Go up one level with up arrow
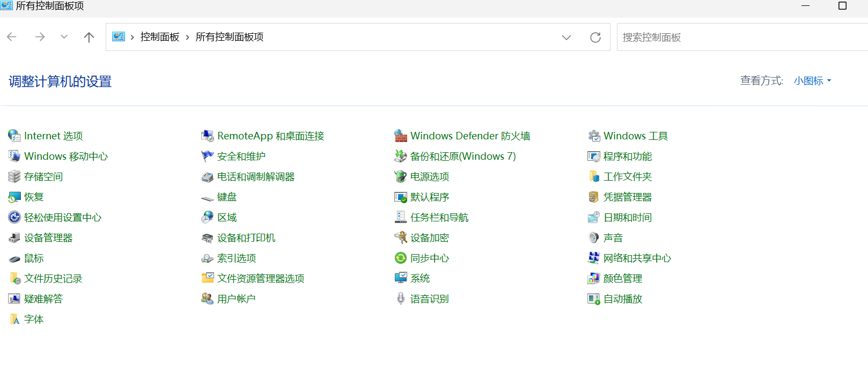868x372 pixels. tap(89, 37)
